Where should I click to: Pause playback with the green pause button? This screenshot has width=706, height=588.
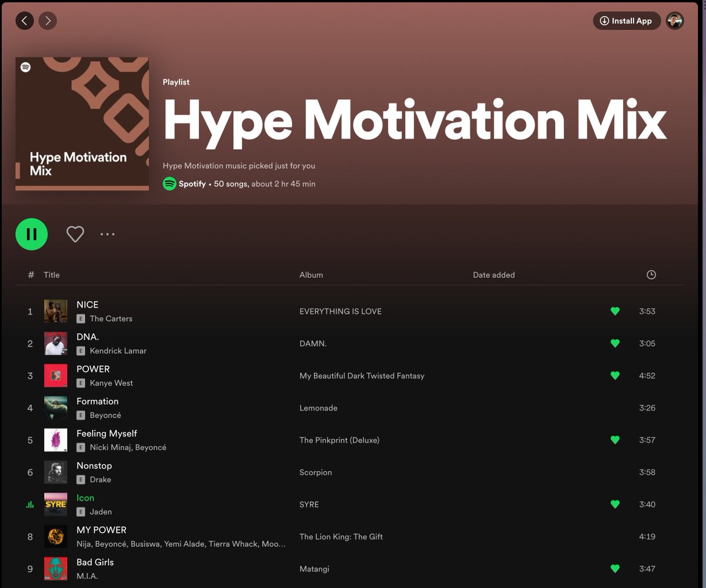[32, 234]
